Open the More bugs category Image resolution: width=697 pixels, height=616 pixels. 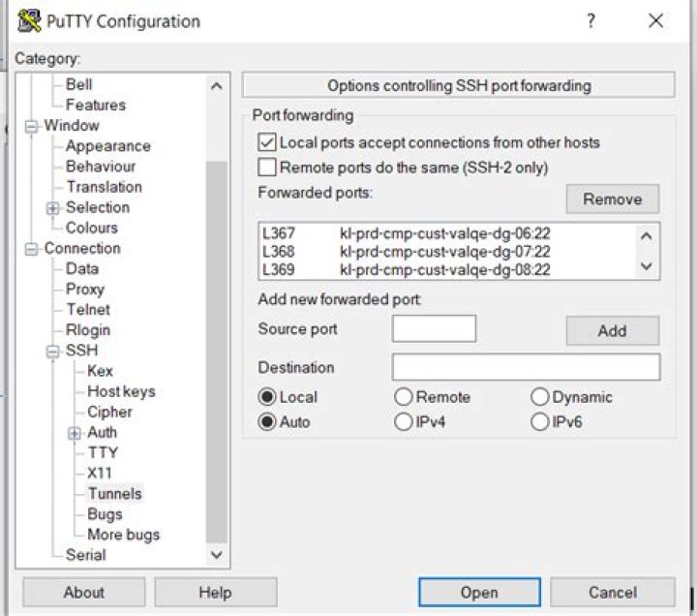coord(124,535)
